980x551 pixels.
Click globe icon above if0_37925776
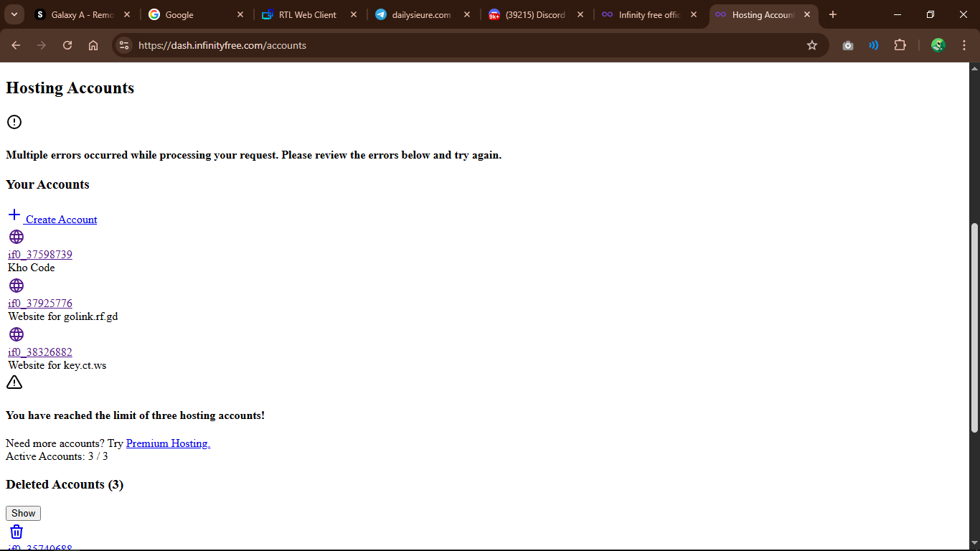(x=16, y=286)
